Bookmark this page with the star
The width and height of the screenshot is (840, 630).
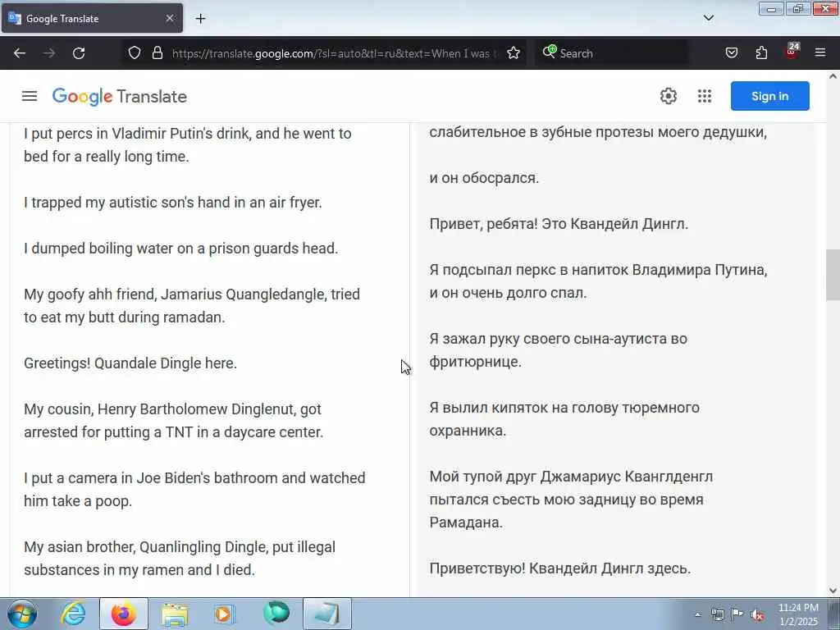[514, 53]
